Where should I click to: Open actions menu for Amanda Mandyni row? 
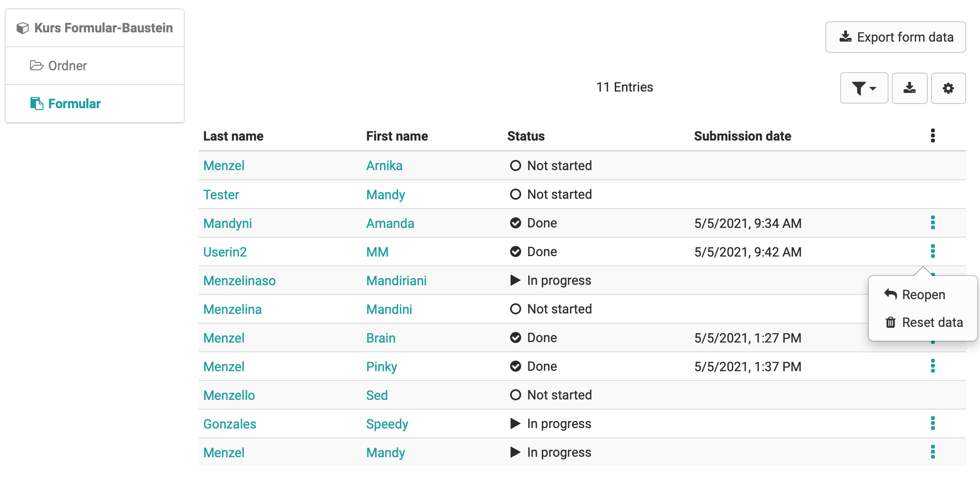point(932,223)
